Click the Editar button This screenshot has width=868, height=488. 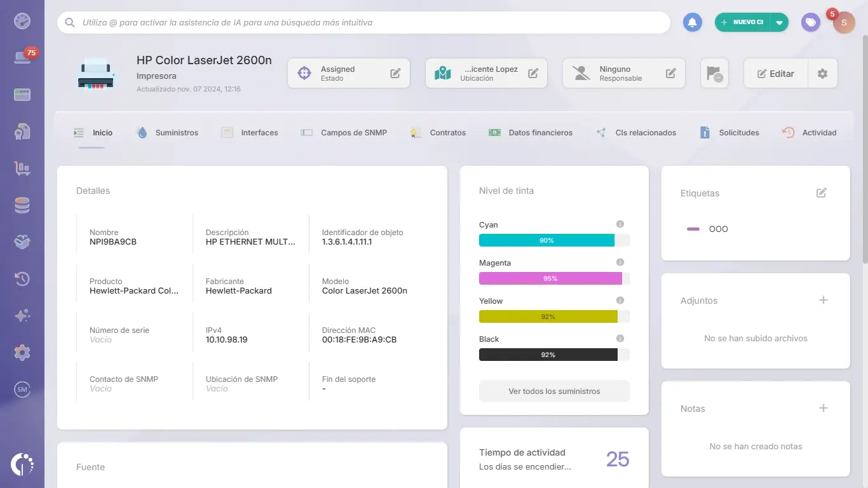776,74
